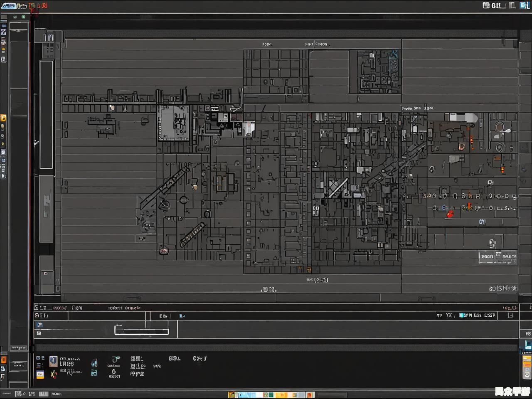Click the framed portrait icon in bottom panel

53,361
